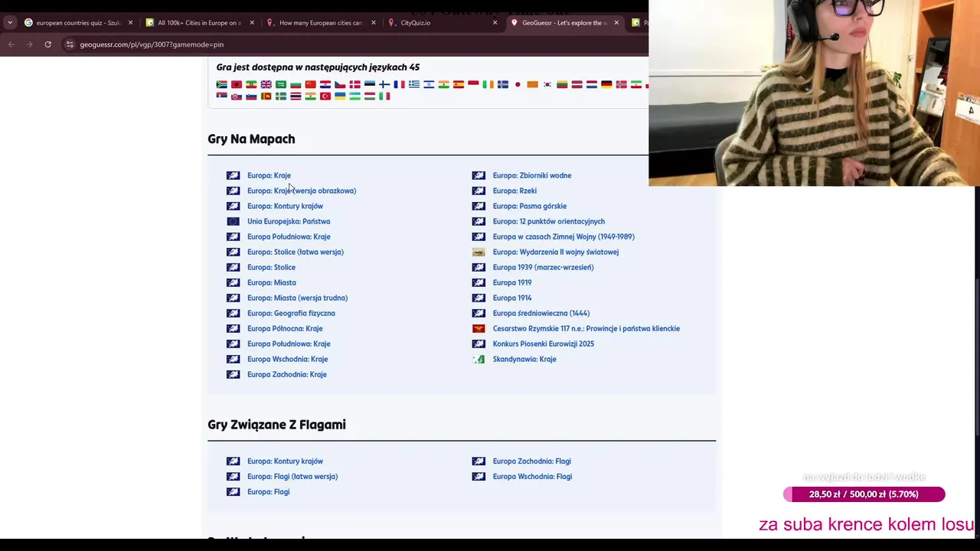
Task: Select the Croatian flag language
Action: click(325, 84)
